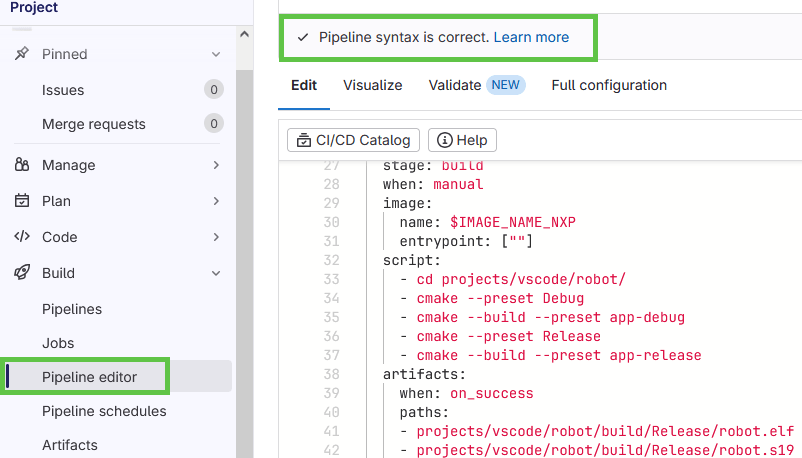Click 'cmake --build --preset app-debug' line
Viewport: 802px width, 458px height.
click(542, 317)
